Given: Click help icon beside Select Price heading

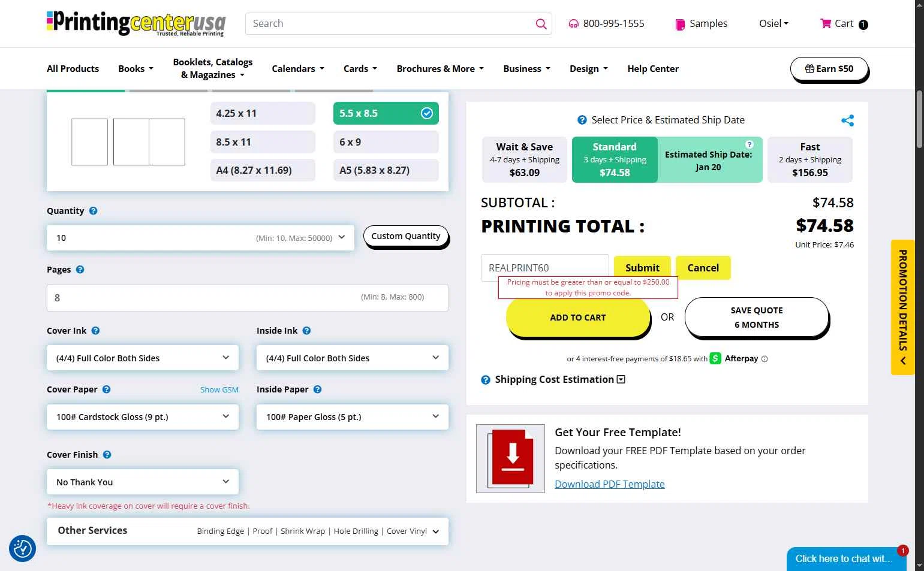Looking at the screenshot, I should coord(582,120).
